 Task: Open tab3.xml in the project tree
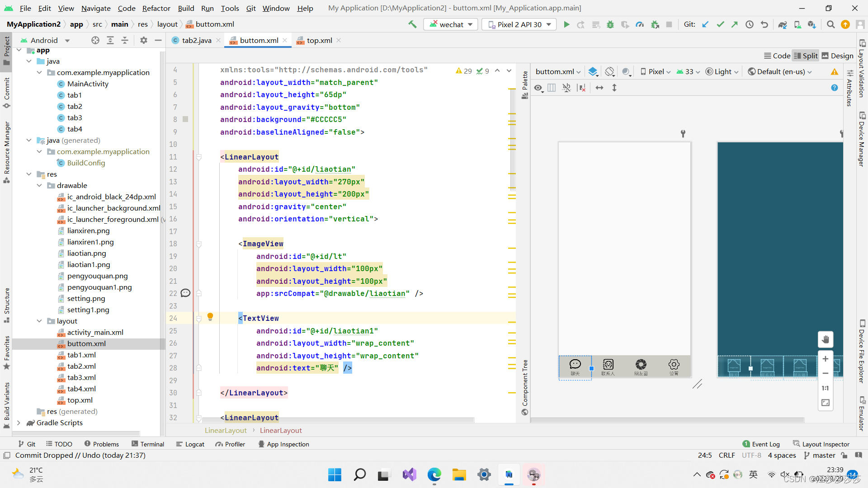tap(81, 377)
